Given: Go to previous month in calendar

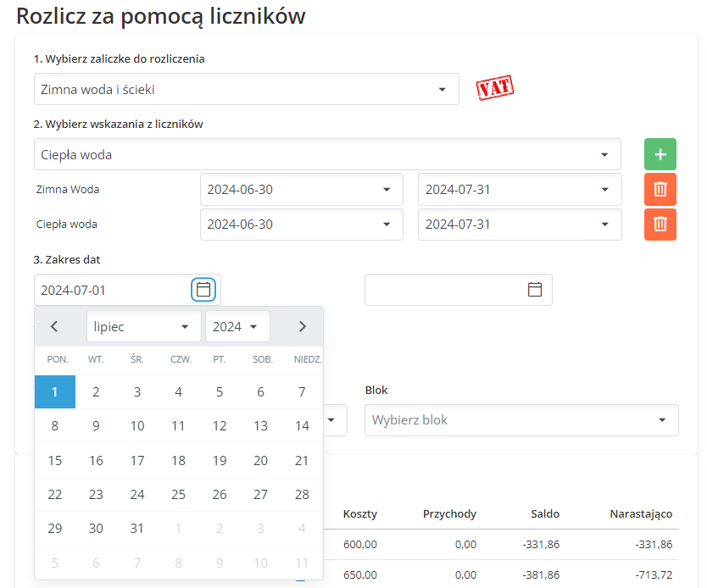Looking at the screenshot, I should pyautogui.click(x=54, y=326).
